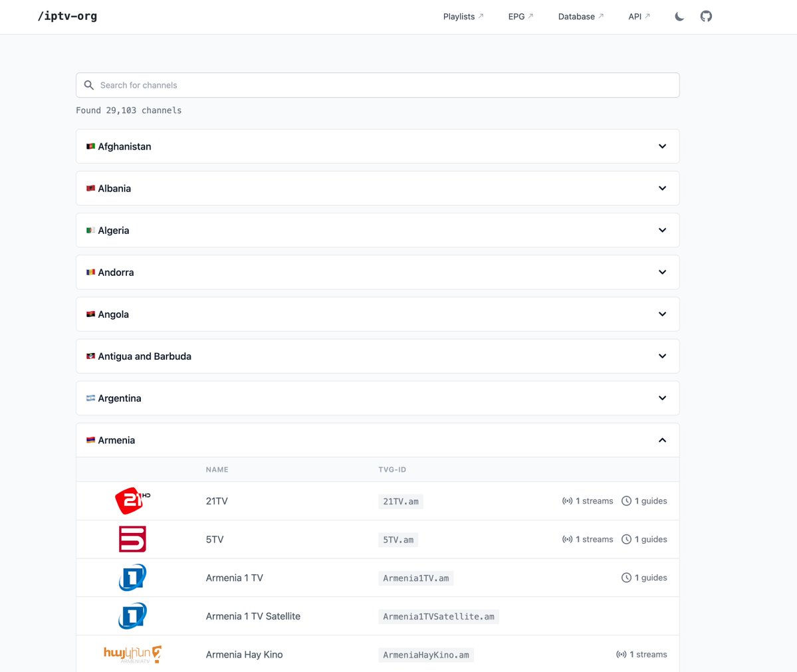Expand the Albania section chevron
The image size is (797, 672).
[x=662, y=188]
